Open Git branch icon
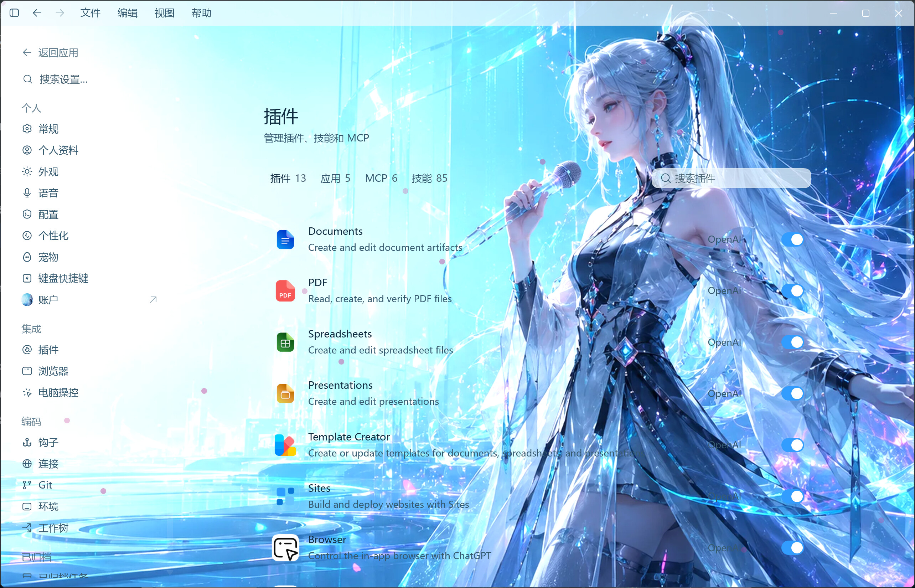The image size is (915, 588). click(x=27, y=485)
